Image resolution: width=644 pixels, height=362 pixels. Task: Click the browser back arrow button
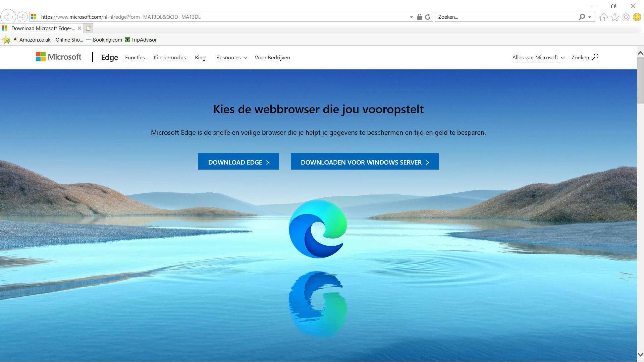[x=8, y=17]
